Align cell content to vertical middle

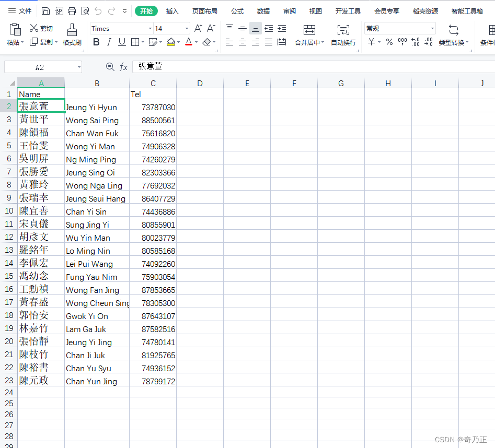click(243, 28)
